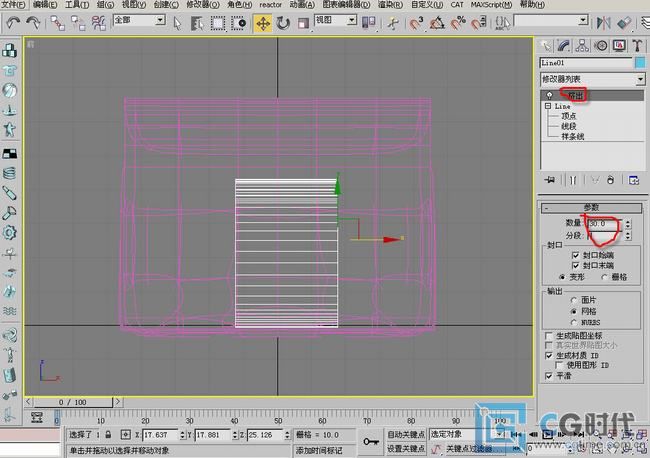This screenshot has height=458, width=650.
Task: Click the Line01 object color swatch
Action: point(640,62)
